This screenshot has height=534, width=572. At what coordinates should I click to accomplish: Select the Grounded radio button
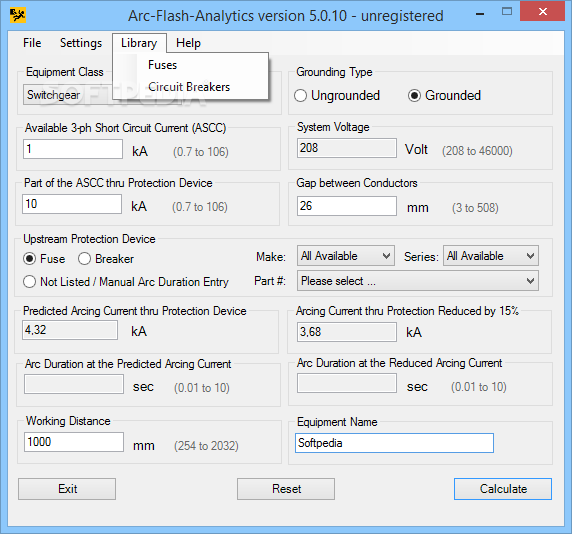[444, 96]
